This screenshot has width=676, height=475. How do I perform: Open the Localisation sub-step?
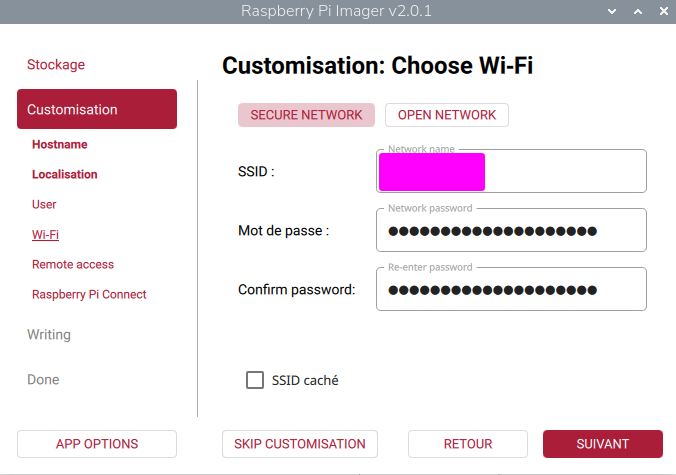coord(64,175)
